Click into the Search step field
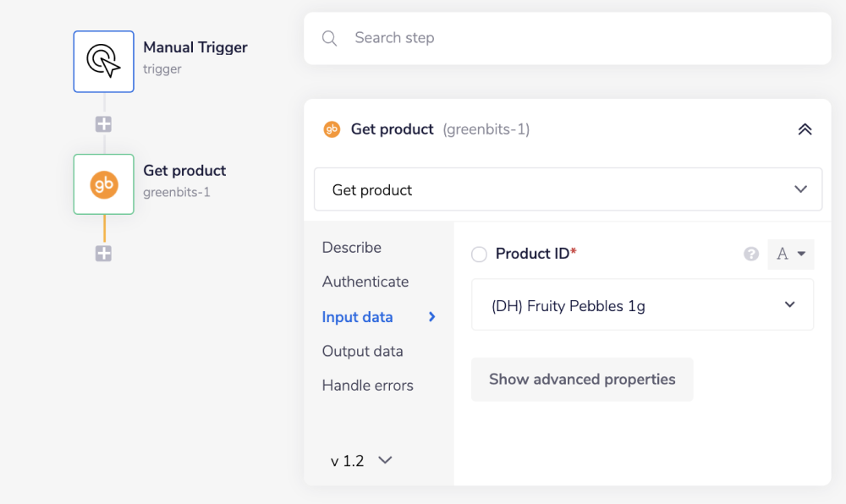Image resolution: width=846 pixels, height=504 pixels. [575, 38]
